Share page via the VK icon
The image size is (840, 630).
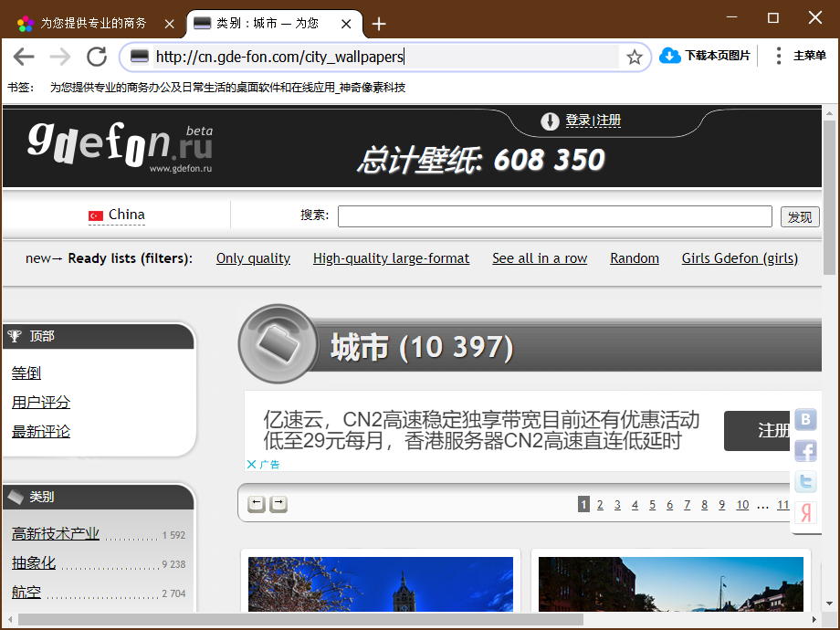(804, 420)
